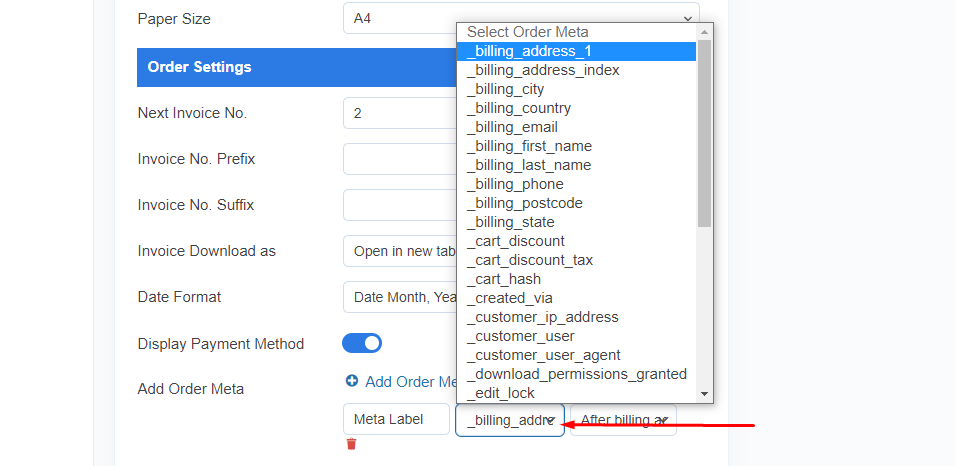The width and height of the screenshot is (955, 466).
Task: Select the _billing_first_name option
Action: click(x=576, y=146)
